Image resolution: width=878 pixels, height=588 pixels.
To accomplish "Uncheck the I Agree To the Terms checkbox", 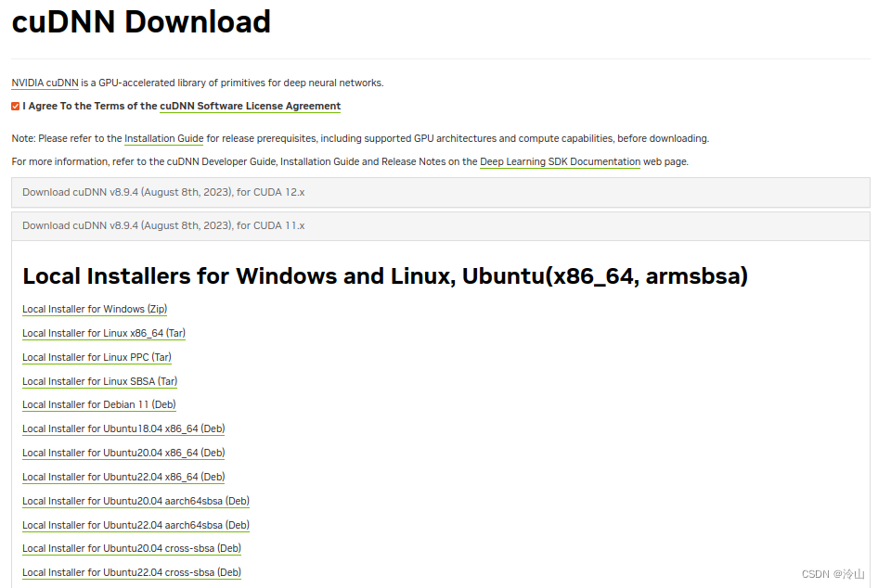I will (x=16, y=107).
